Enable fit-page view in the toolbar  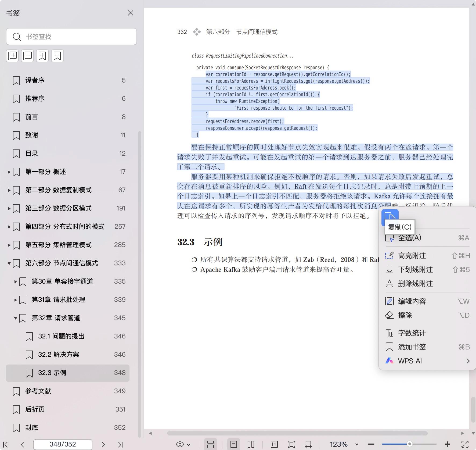(x=291, y=444)
